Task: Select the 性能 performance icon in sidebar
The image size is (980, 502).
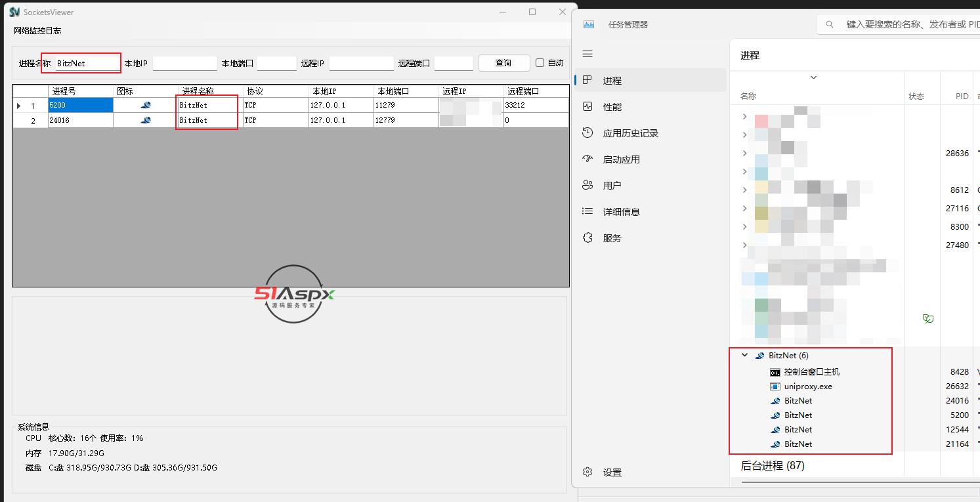Action: coord(587,106)
